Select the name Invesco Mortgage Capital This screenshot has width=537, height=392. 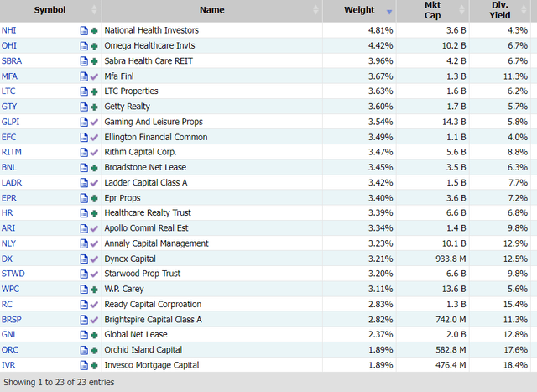click(152, 365)
